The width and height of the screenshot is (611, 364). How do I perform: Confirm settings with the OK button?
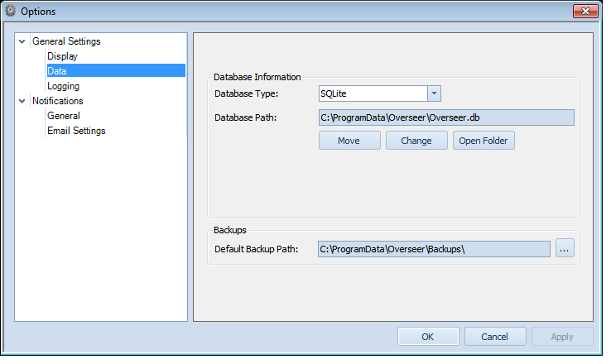pyautogui.click(x=428, y=337)
